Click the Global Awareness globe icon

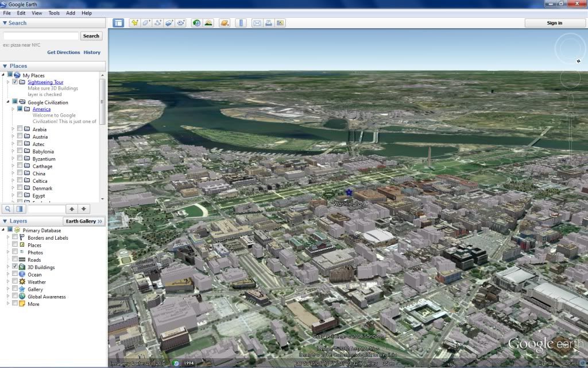pos(22,296)
